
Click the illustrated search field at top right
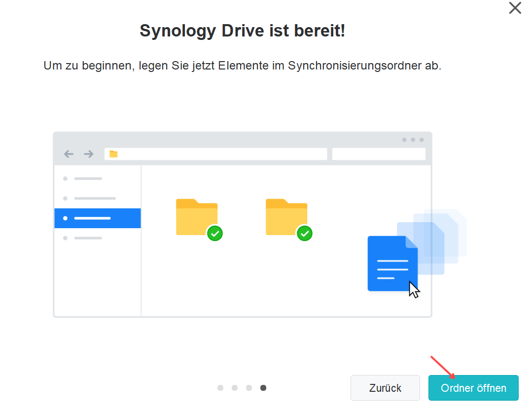tap(378, 154)
